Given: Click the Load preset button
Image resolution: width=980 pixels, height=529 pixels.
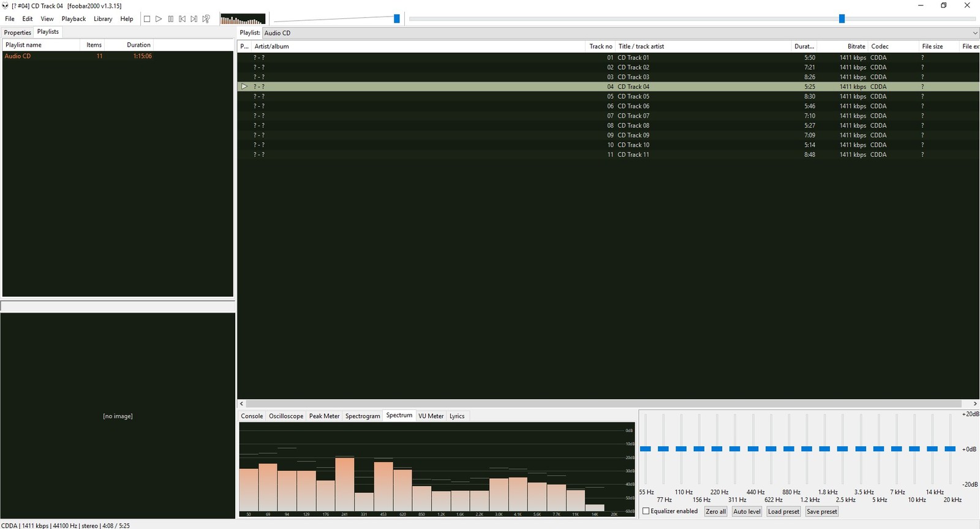Looking at the screenshot, I should click(x=783, y=511).
